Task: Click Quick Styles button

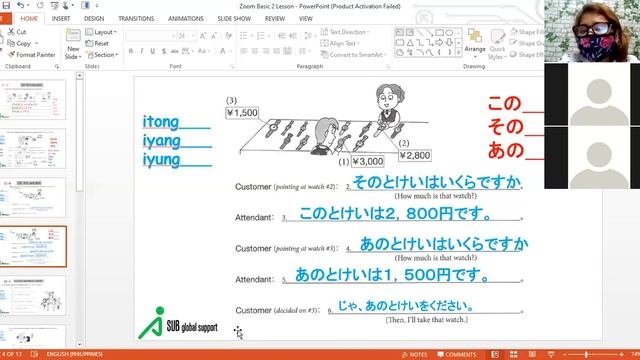Action: point(497,44)
